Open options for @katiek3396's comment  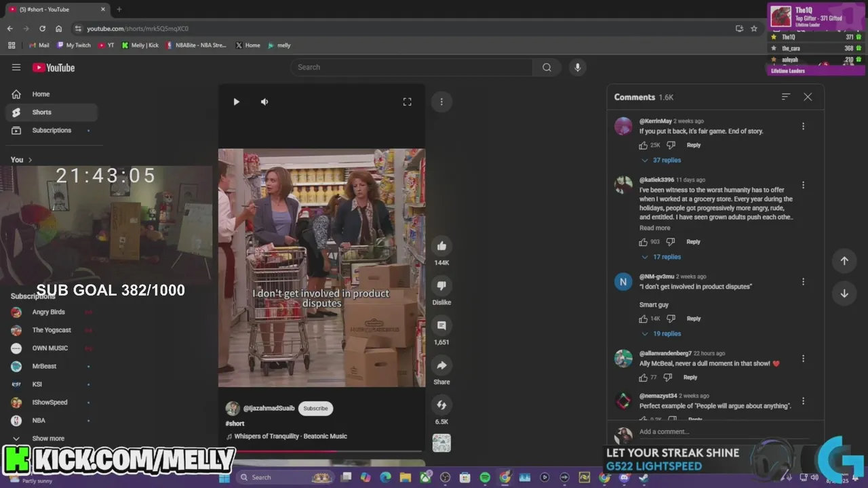[803, 185]
